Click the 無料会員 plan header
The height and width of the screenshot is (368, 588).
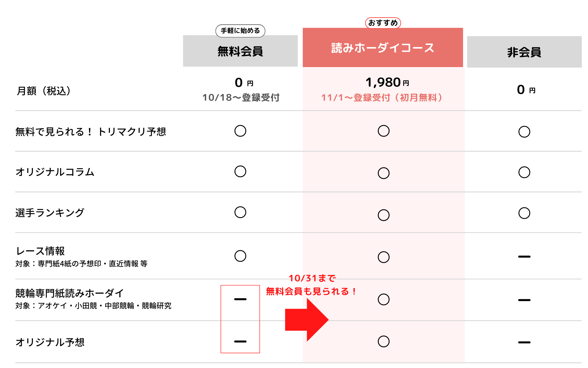(x=240, y=51)
